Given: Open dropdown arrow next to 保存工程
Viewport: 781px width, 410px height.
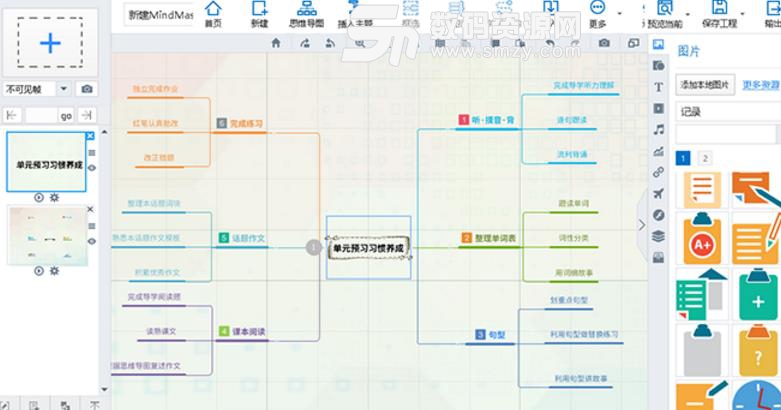Looking at the screenshot, I should 742,13.
